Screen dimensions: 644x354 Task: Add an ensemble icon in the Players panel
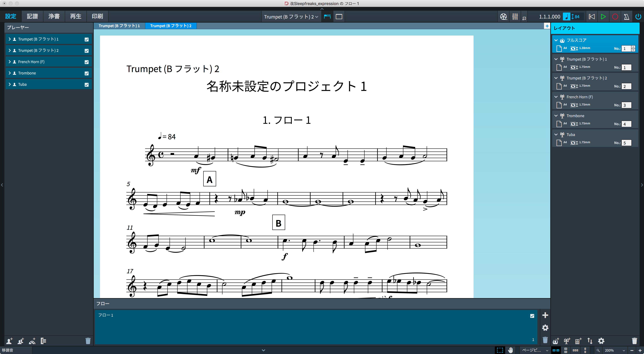click(32, 341)
